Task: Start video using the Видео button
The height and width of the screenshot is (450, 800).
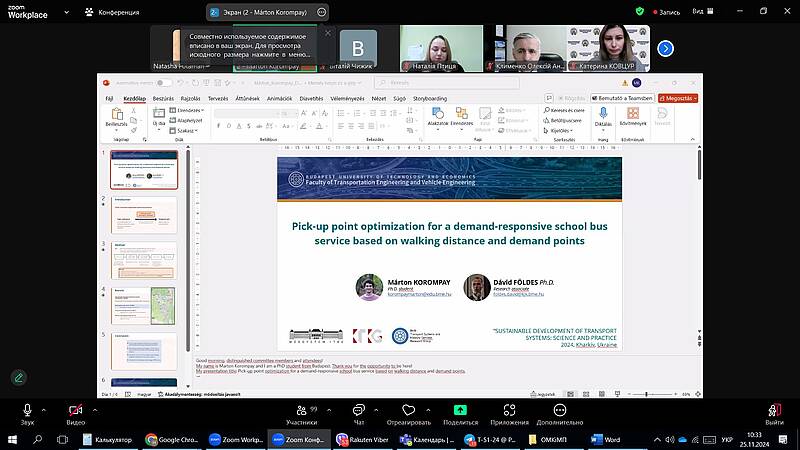Action: pyautogui.click(x=76, y=414)
